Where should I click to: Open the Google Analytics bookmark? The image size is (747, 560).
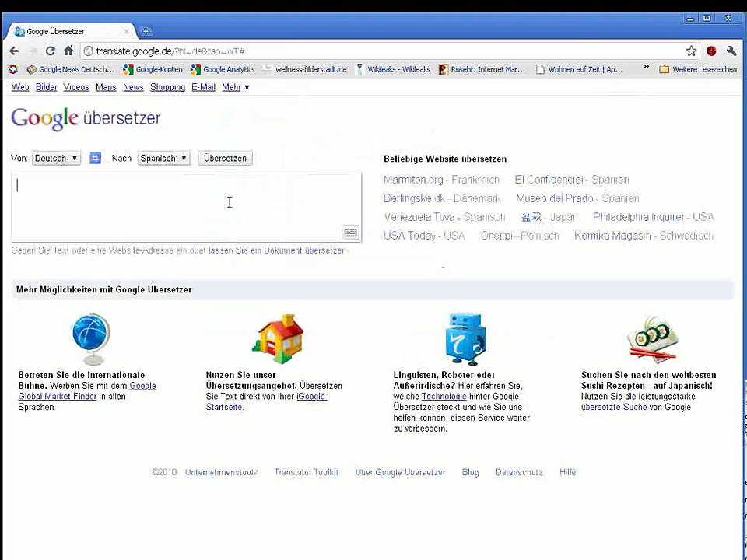click(x=223, y=69)
